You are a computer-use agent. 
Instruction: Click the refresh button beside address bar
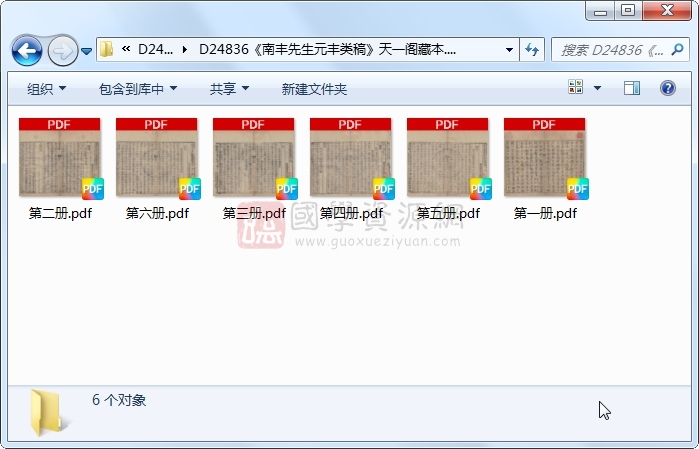coord(532,49)
